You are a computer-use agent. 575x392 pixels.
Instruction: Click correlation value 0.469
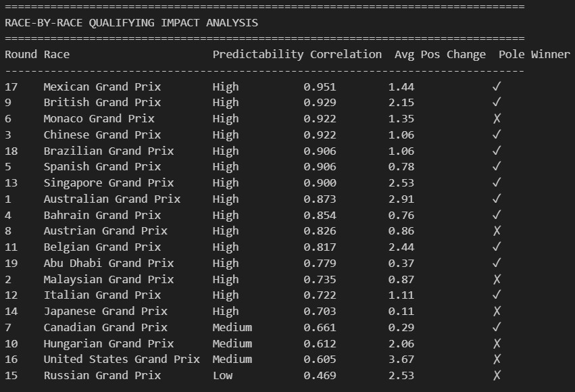(x=320, y=376)
